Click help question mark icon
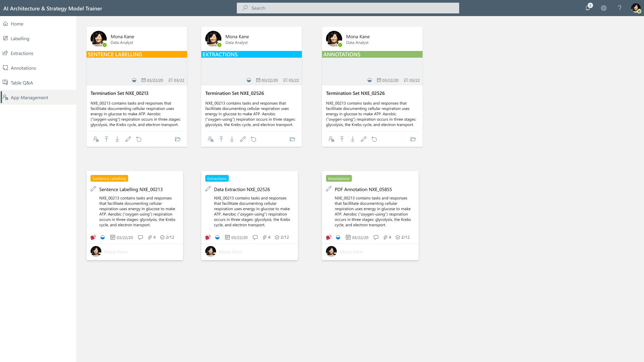Image resolution: width=644 pixels, height=362 pixels. pyautogui.click(x=620, y=8)
